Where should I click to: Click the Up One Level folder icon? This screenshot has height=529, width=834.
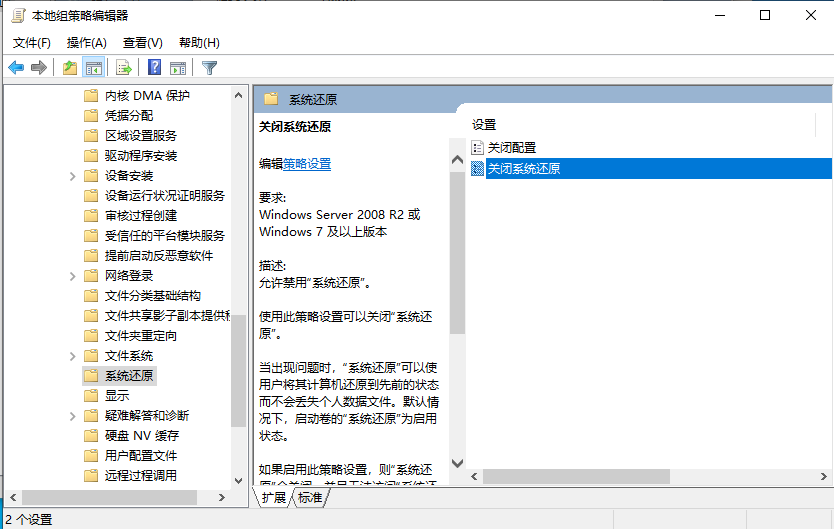coord(69,68)
